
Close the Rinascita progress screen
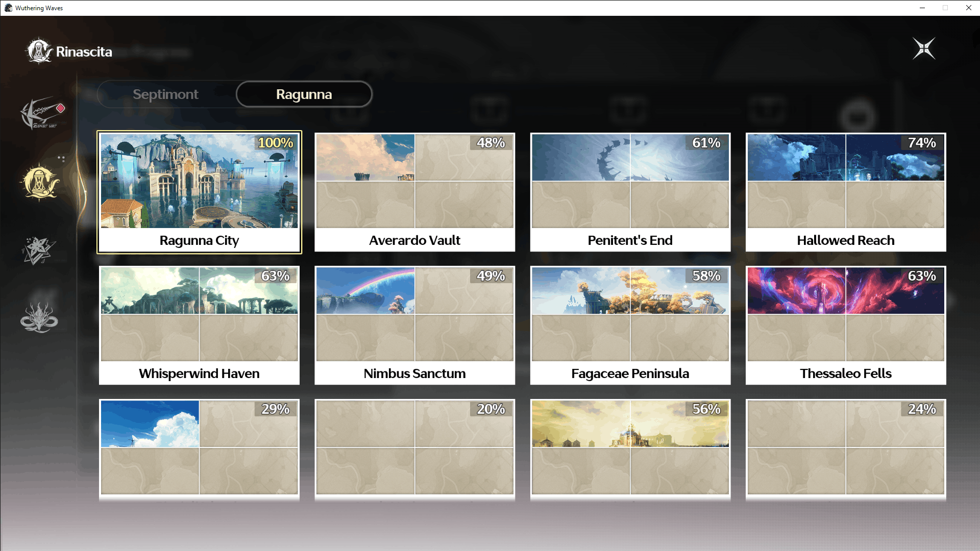tap(924, 48)
